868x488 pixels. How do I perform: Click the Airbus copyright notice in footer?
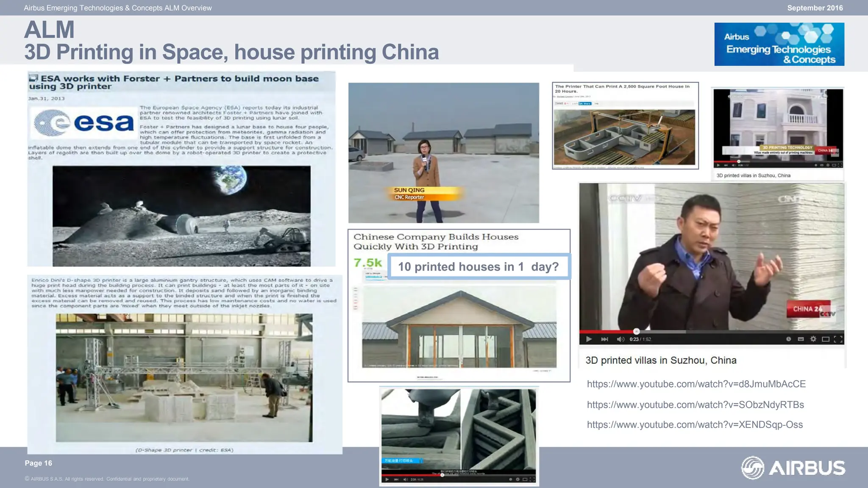107,479
